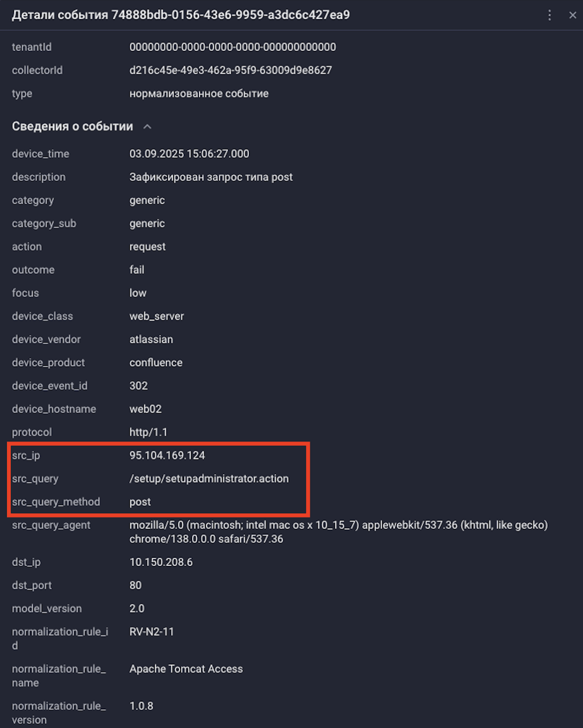This screenshot has width=583, height=728.
Task: Click the src_query path value
Action: click(209, 479)
